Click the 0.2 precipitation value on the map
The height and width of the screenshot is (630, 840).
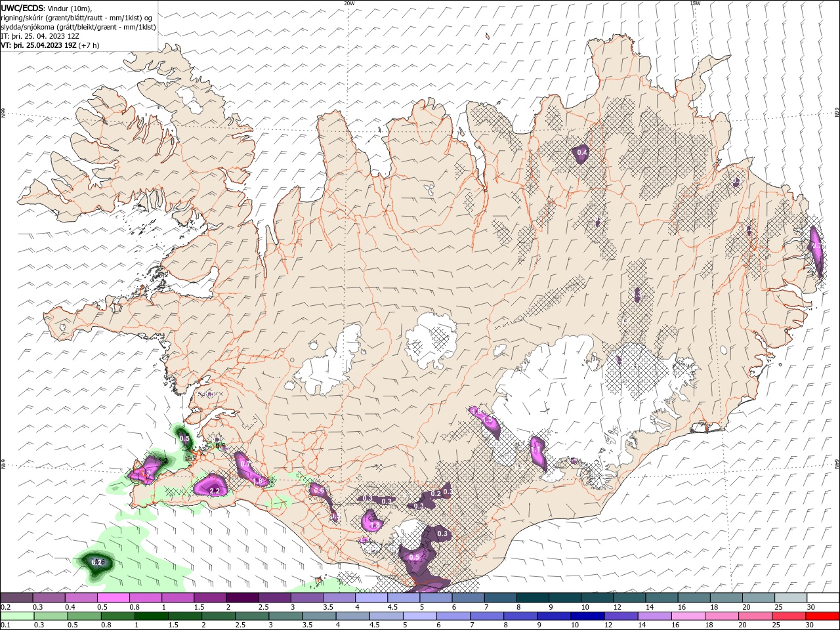(436, 493)
